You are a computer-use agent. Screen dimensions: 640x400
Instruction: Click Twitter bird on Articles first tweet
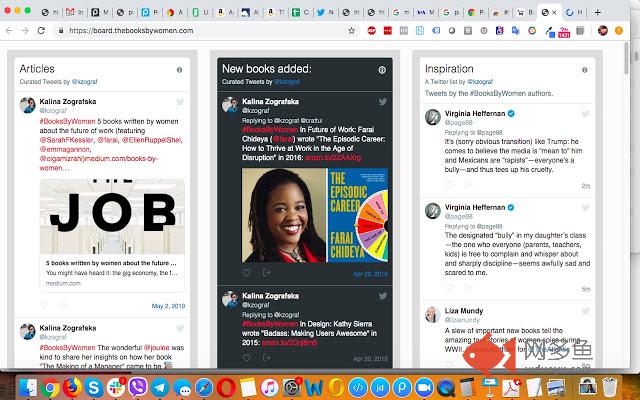tap(180, 102)
